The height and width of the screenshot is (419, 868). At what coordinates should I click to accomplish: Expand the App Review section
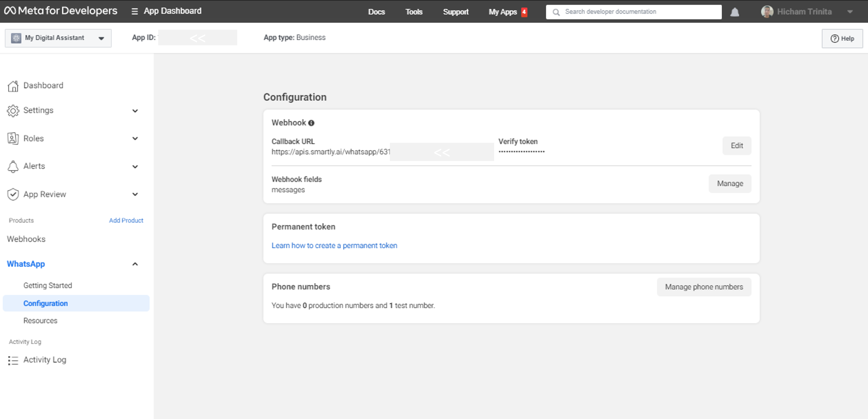135,194
